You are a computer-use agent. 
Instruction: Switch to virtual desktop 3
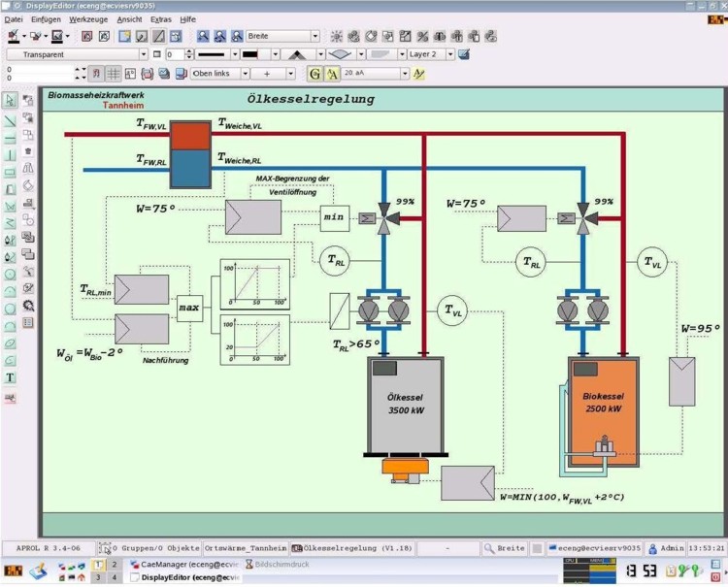coord(98,577)
